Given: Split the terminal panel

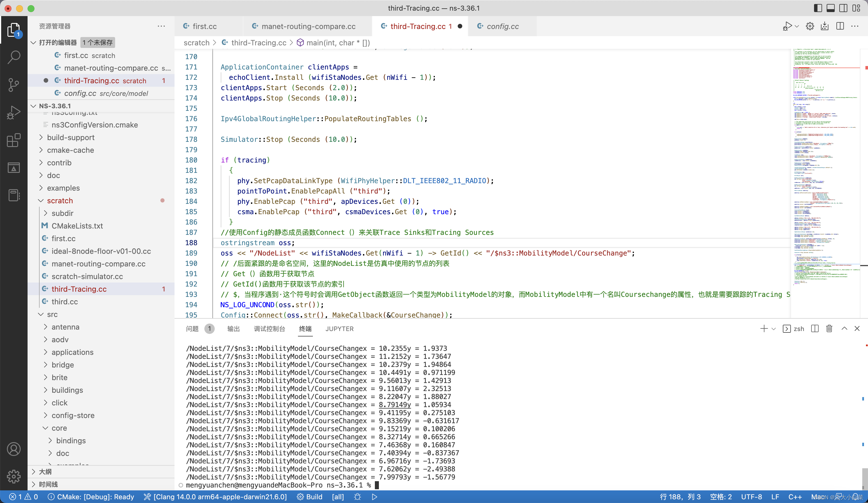Looking at the screenshot, I should pyautogui.click(x=815, y=329).
